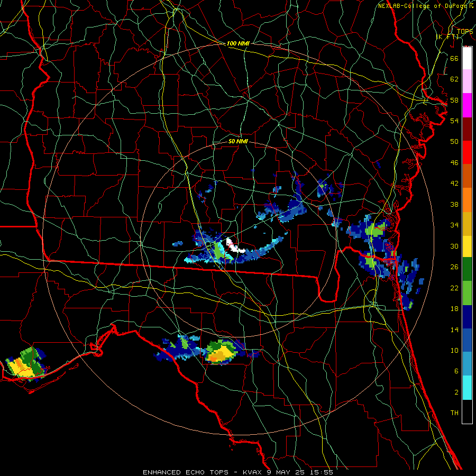
Task: Click the black TH threshold legend swatch
Action: click(x=467, y=411)
